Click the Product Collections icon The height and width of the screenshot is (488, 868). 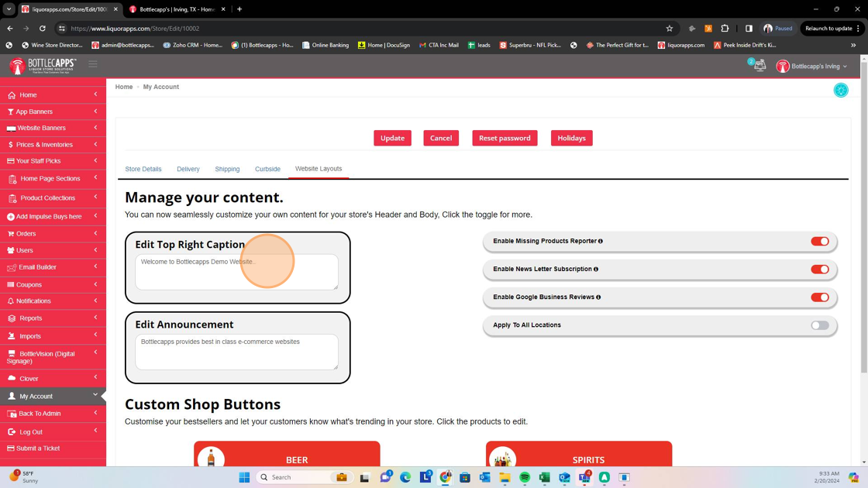(12, 198)
